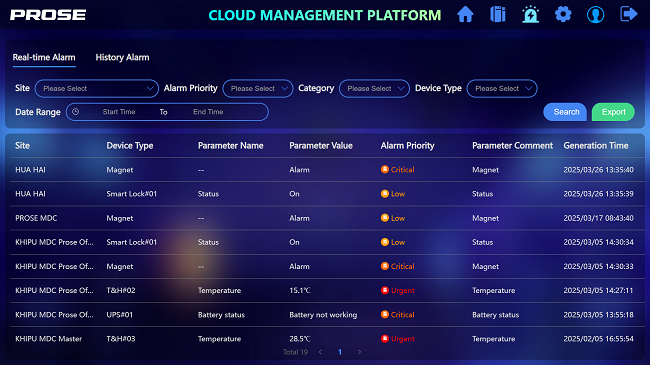Click the logout arrow icon

tap(628, 14)
